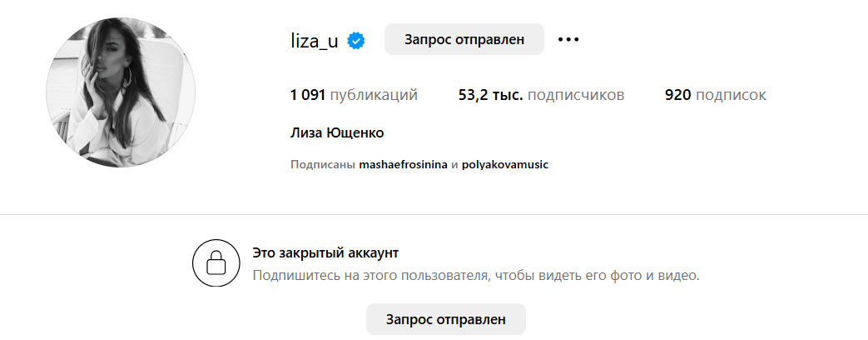868x340 pixels.
Task: Click the display name "Лиза Ющенко"
Action: [337, 133]
